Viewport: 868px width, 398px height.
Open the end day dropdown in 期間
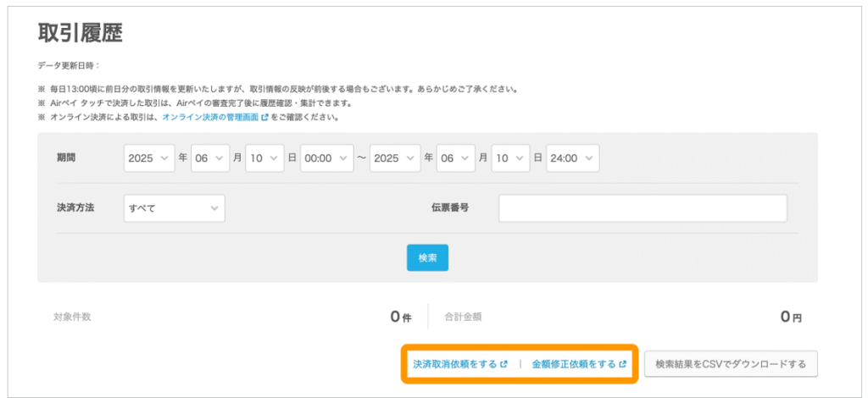click(x=510, y=158)
